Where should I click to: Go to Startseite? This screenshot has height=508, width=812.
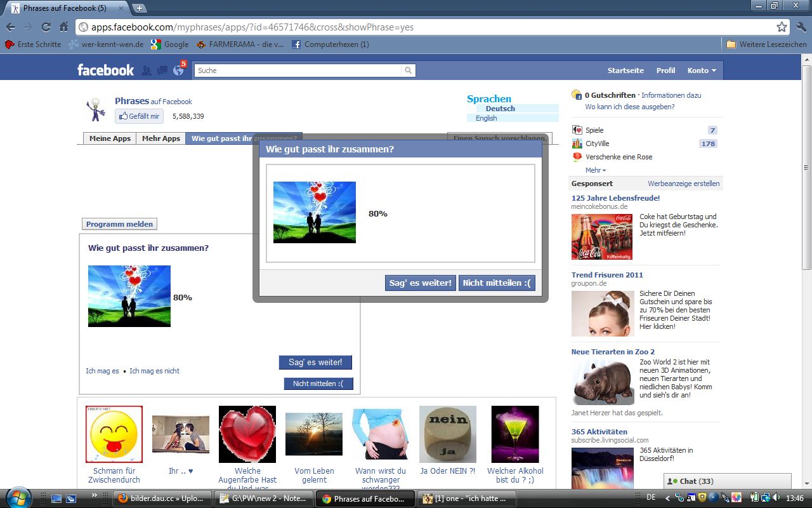tap(625, 70)
